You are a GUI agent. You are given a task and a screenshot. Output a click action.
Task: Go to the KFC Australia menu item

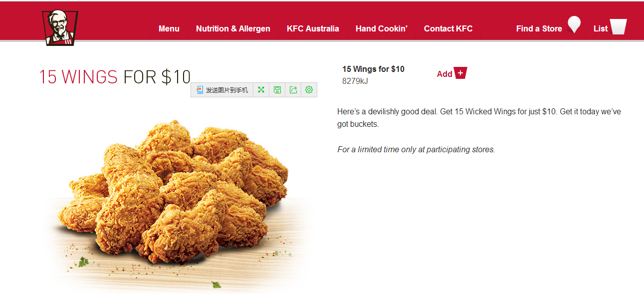coord(313,28)
